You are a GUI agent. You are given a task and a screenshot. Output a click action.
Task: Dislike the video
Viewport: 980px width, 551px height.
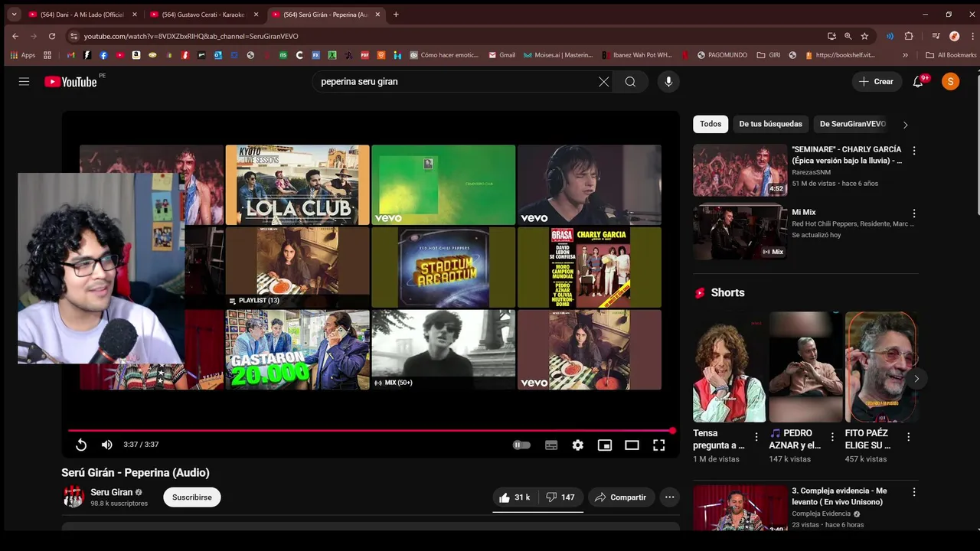click(x=560, y=497)
